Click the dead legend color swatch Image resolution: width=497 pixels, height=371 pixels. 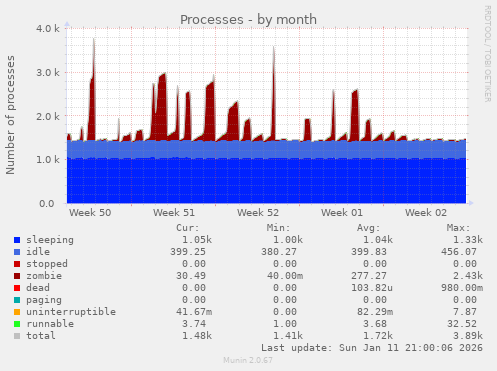[x=17, y=288]
